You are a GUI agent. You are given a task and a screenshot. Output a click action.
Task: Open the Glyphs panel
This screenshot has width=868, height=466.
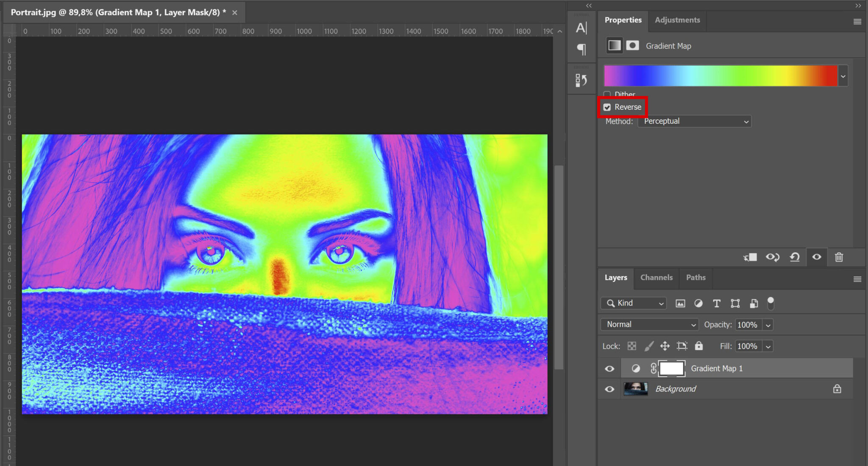[581, 79]
